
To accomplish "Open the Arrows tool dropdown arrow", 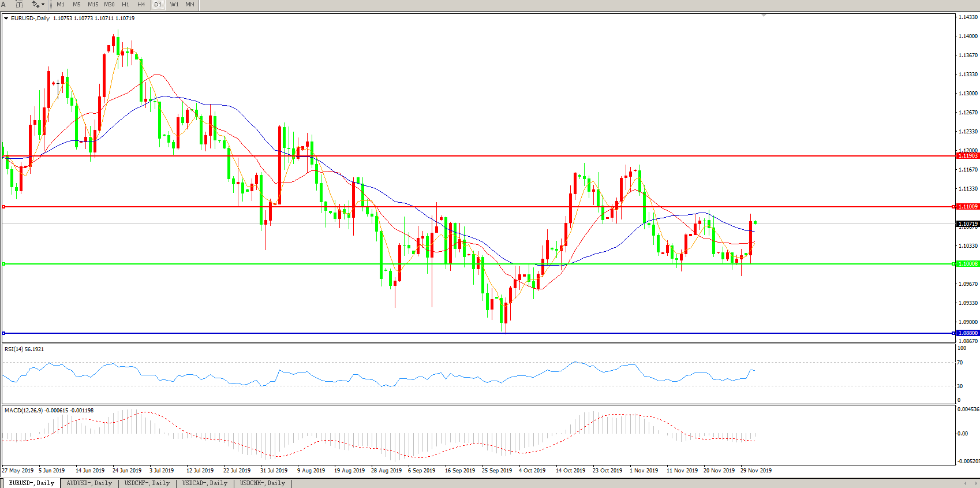I will point(43,5).
